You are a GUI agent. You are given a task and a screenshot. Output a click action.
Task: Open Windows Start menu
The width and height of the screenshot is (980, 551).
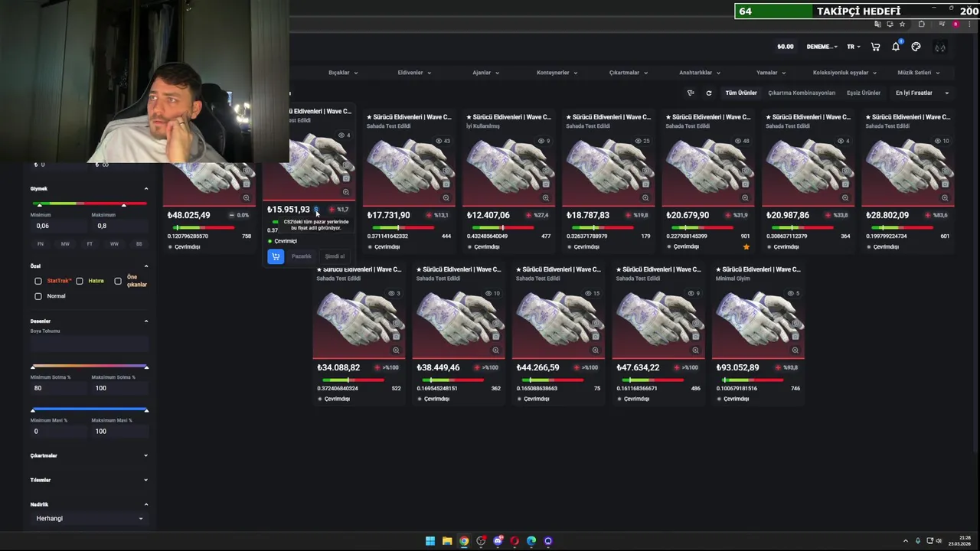coord(430,541)
